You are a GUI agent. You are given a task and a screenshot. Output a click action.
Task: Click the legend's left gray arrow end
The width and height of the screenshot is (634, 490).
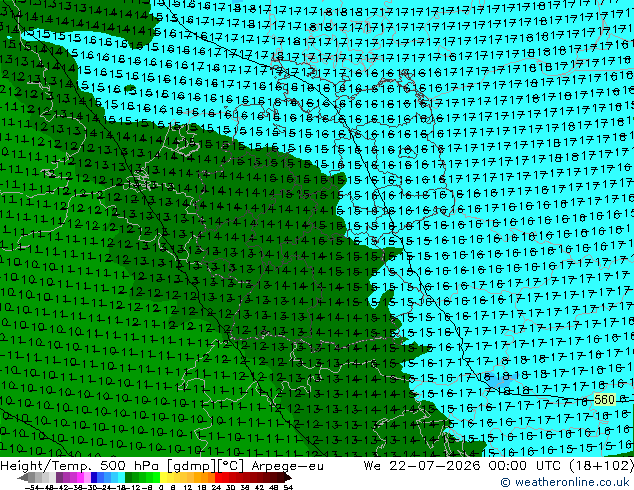point(22,477)
